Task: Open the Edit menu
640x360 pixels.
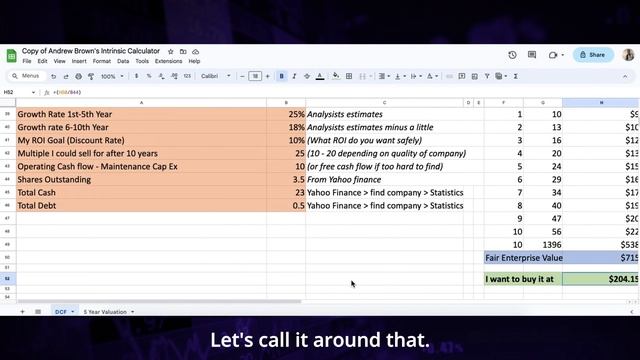Action: click(x=42, y=61)
